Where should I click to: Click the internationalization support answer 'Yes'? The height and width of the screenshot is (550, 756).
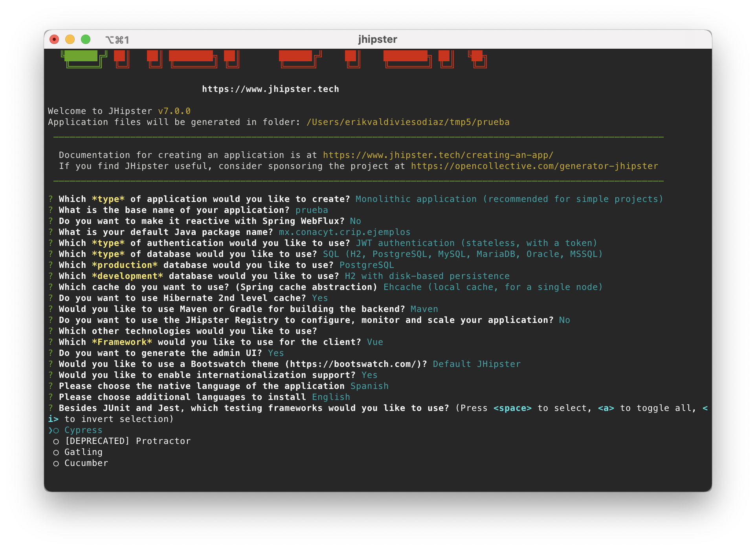[x=369, y=375]
